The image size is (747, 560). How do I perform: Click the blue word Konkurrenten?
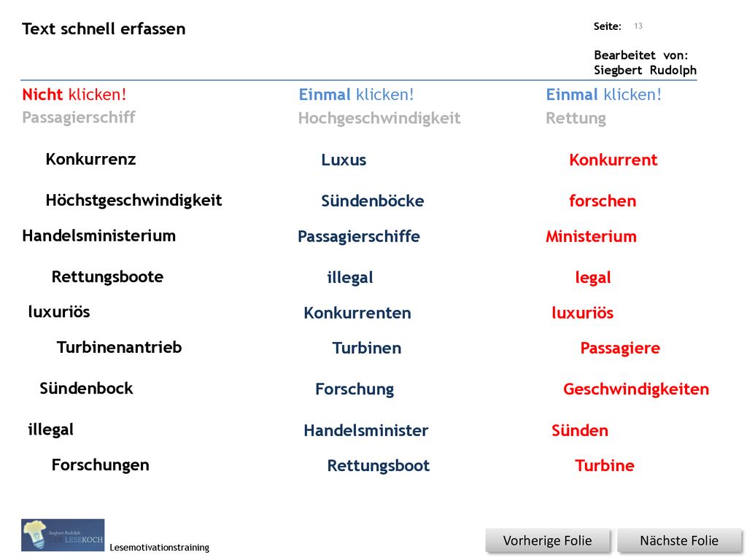pos(357,313)
